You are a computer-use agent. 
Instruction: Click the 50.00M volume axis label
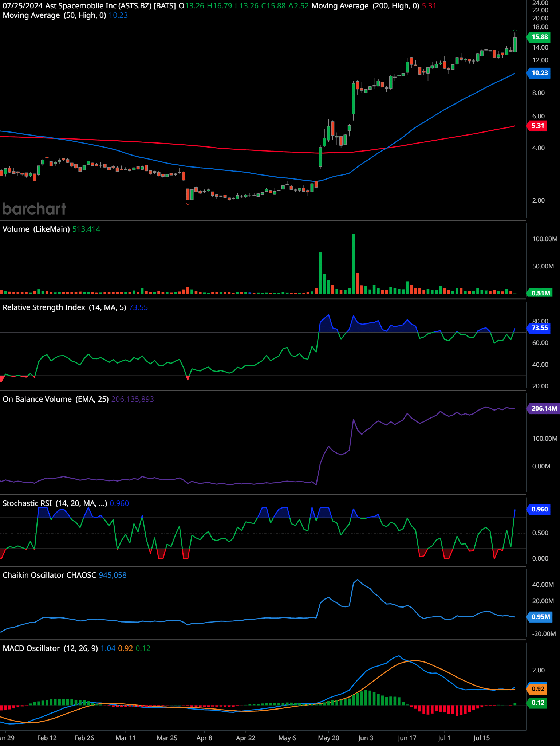543,266
